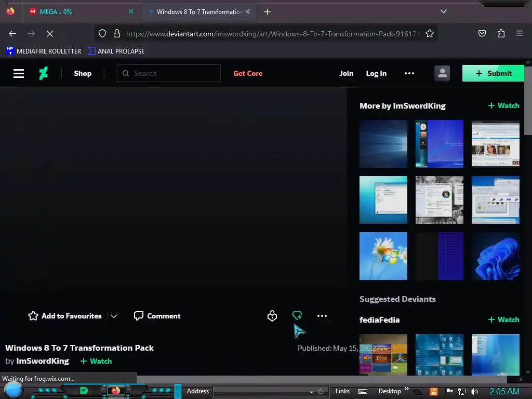This screenshot has width=532, height=399.
Task: Open the browser extensions menu
Action: click(501, 34)
